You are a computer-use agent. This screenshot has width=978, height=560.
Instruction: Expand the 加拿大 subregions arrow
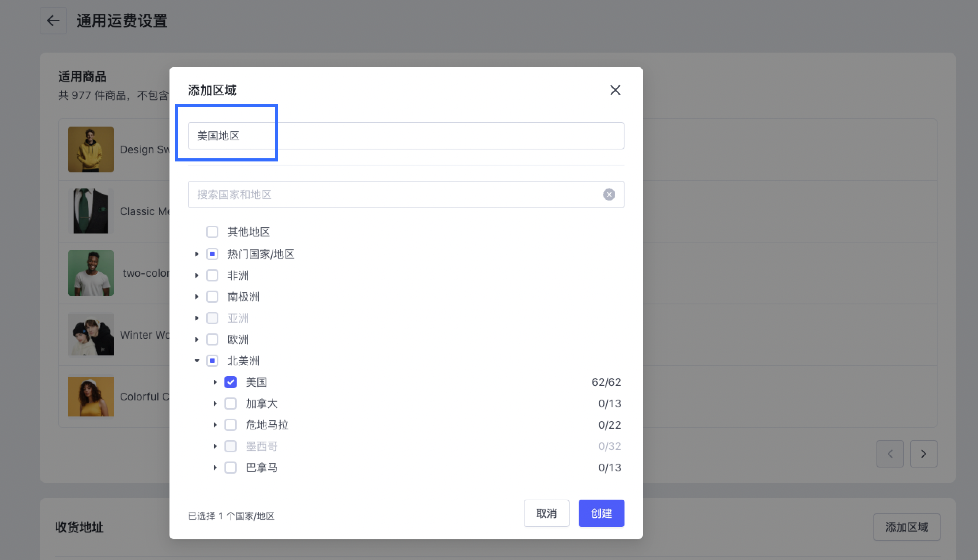click(x=215, y=403)
